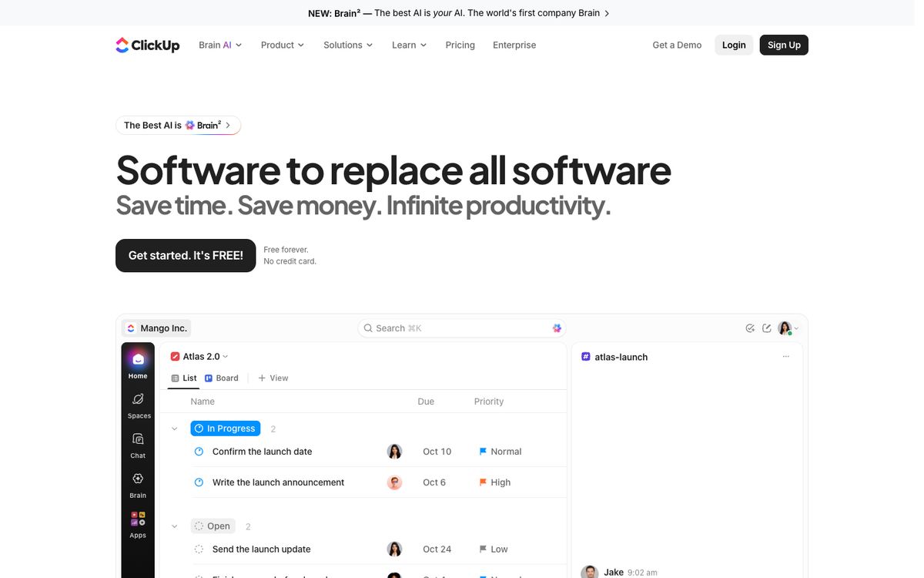
Task: Click the Due column header
Action: click(426, 402)
